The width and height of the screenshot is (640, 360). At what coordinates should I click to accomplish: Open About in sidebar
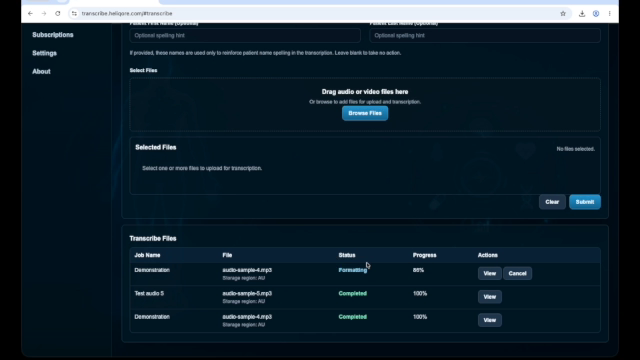tap(41, 71)
